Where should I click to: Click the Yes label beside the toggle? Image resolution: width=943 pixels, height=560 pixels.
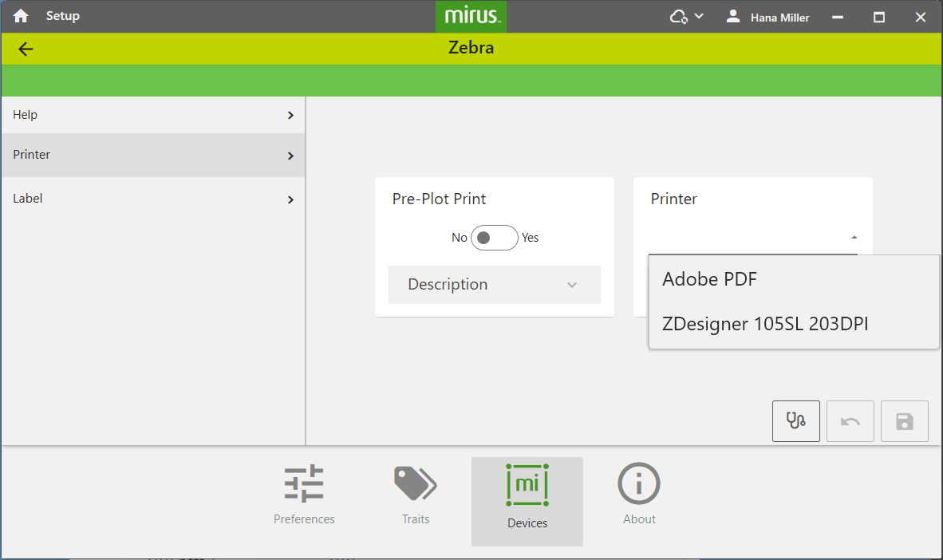(x=530, y=238)
